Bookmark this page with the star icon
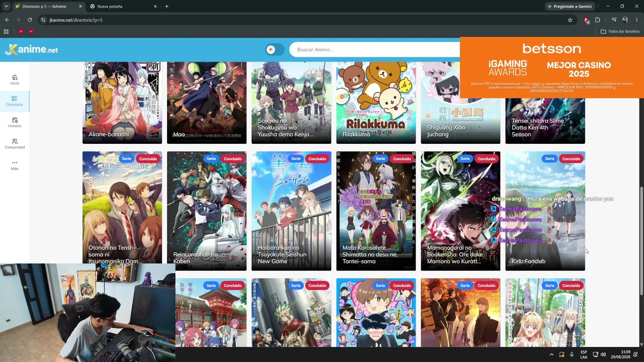Screen dimensions: 644x362 [x=570, y=20]
